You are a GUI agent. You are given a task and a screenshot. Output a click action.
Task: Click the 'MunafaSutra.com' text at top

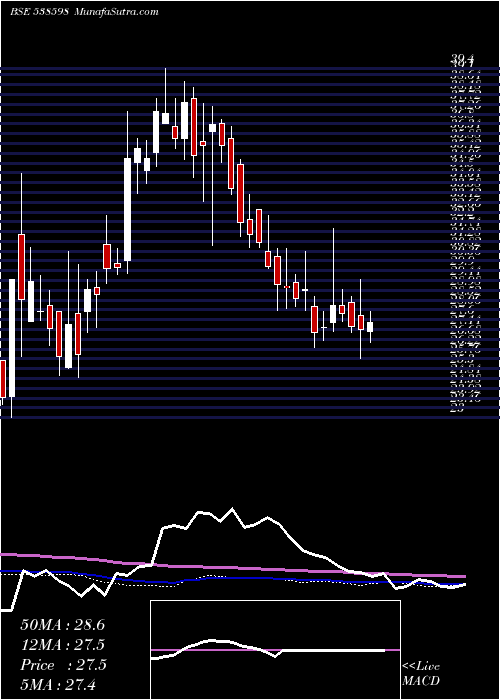point(117,12)
